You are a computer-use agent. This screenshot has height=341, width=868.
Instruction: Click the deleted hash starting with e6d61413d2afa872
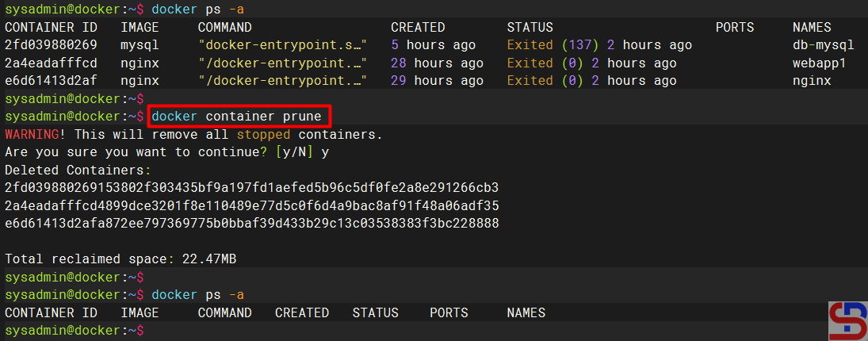251,223
